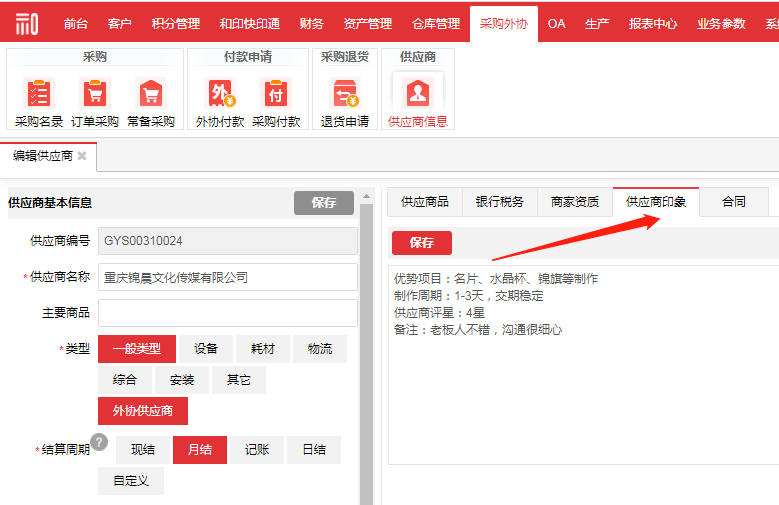The width and height of the screenshot is (779, 505).
Task: Close the 编辑供应商 tab
Action: [x=82, y=156]
